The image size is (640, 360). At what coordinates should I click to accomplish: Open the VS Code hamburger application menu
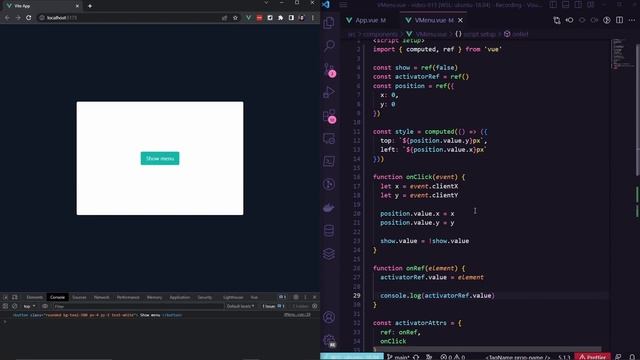coord(344,5)
